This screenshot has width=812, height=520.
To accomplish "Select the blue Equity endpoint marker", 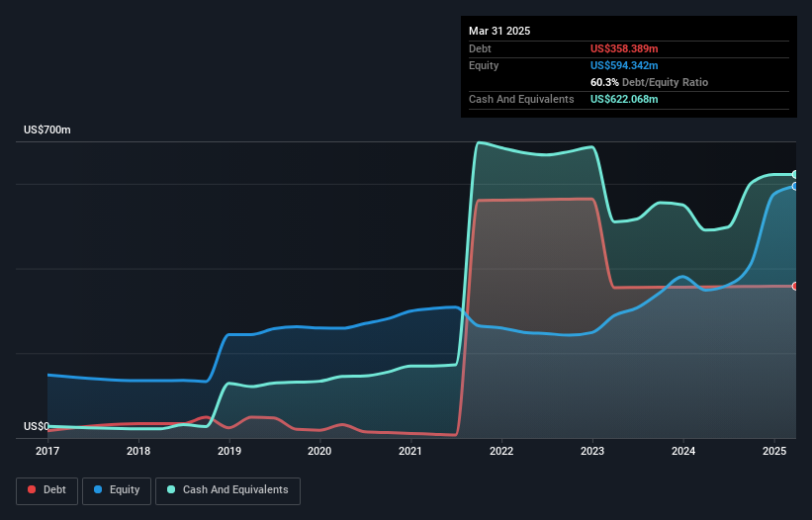I will 795,186.
